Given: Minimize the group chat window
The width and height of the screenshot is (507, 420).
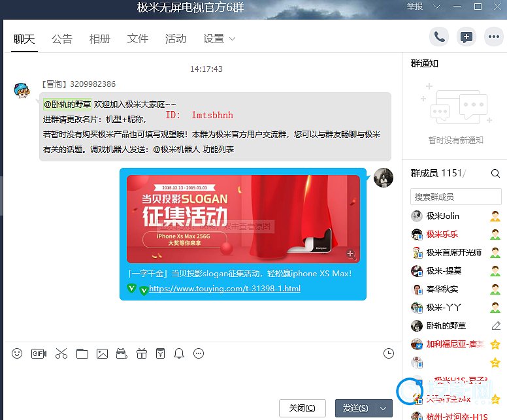Looking at the screenshot, I should [x=457, y=7].
